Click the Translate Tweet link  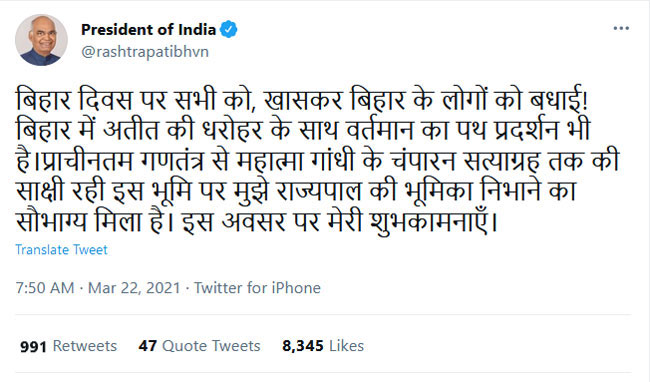61,249
